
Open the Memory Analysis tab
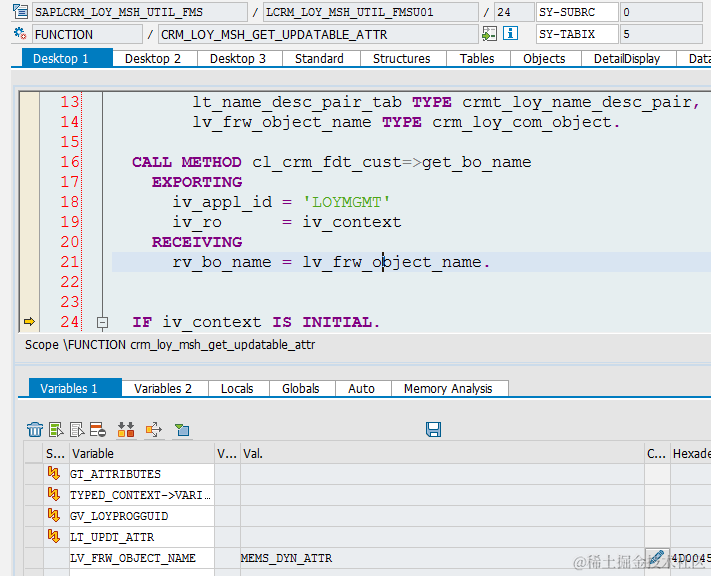[x=450, y=388]
